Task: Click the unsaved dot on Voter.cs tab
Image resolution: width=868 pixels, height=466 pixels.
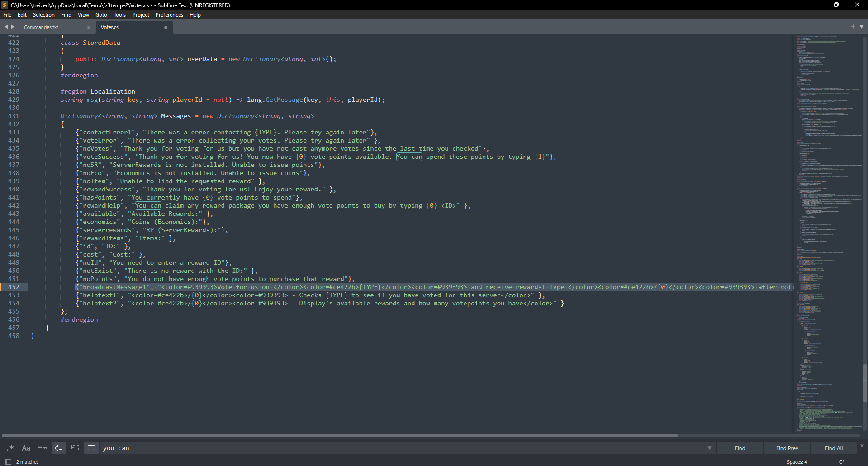Action: pos(166,27)
